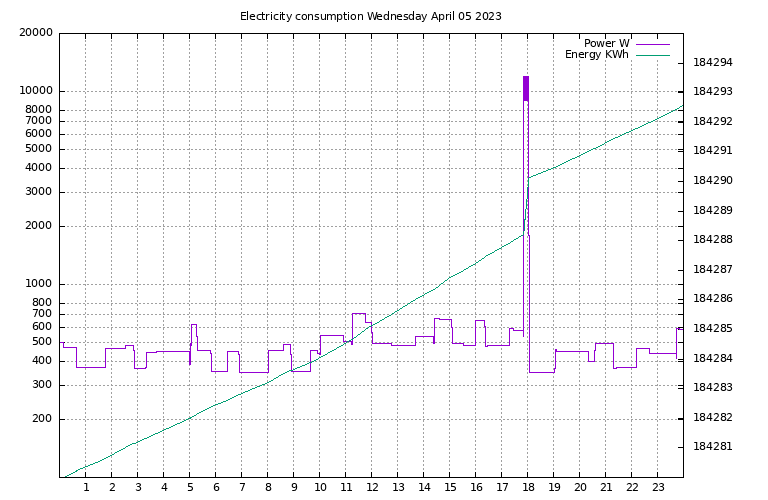Click the 20000 label on the left axis

click(36, 33)
